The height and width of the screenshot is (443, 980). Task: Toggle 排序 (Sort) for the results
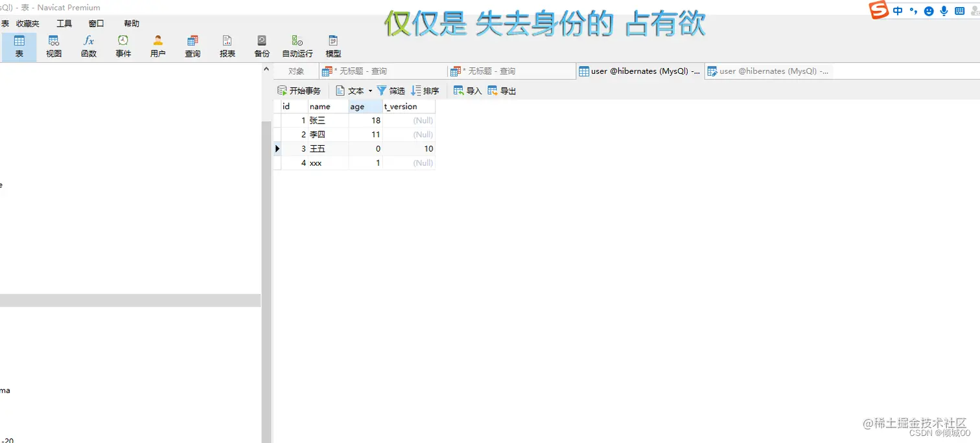tap(425, 90)
